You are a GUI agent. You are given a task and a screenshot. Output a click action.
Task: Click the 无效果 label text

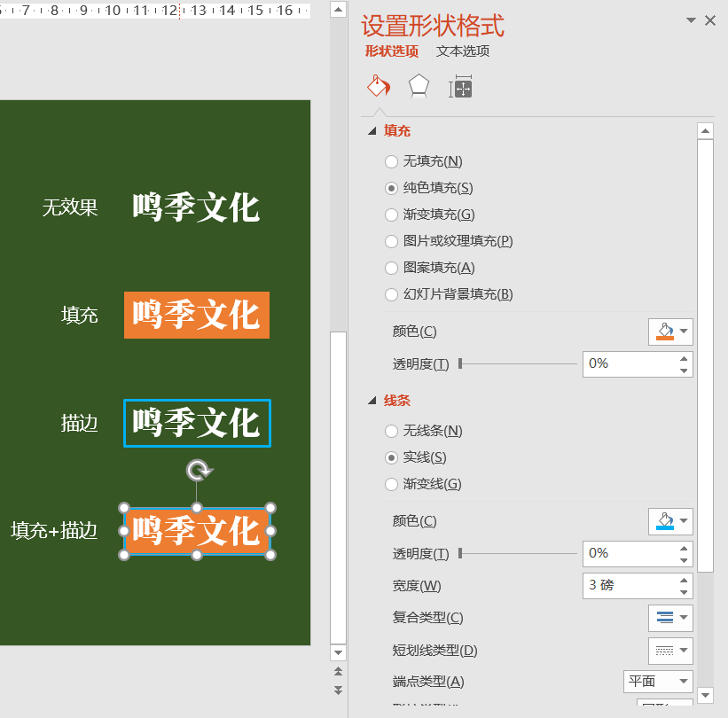point(70,207)
